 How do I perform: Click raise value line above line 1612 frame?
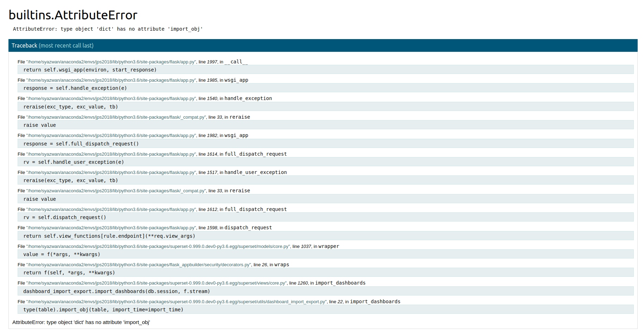tap(326, 199)
